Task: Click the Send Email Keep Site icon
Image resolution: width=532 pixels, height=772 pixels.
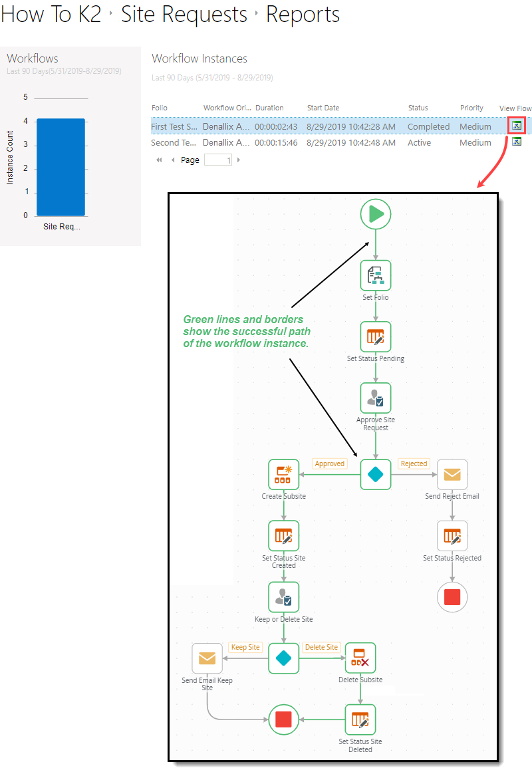Action: [x=207, y=658]
